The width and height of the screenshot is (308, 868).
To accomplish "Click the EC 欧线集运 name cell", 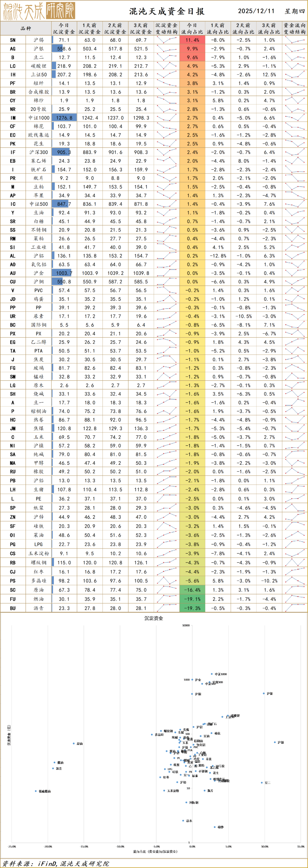I will click(x=39, y=135).
